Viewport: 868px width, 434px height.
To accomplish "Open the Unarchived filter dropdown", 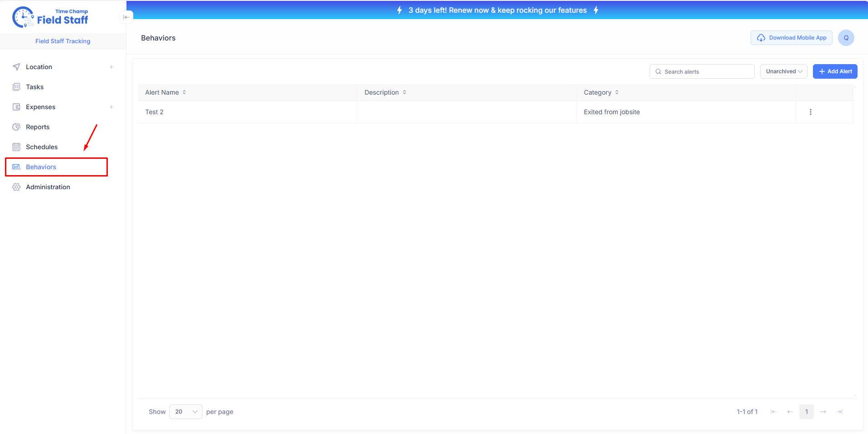I will [784, 71].
